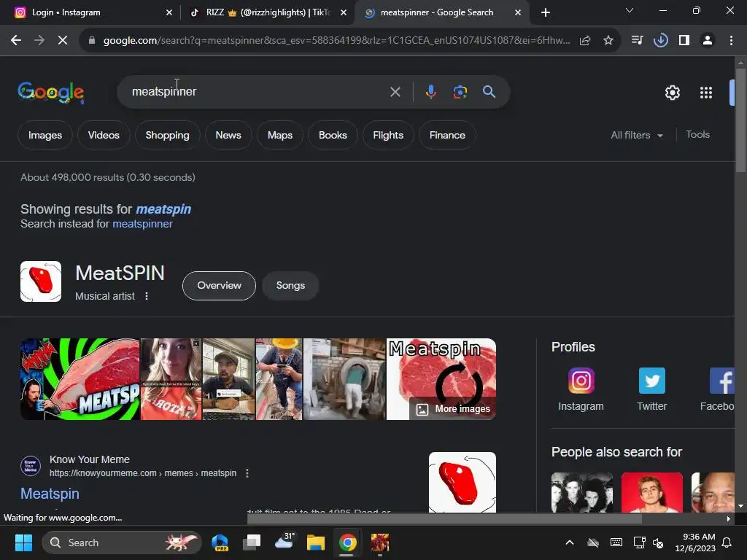Open search Tools
The image size is (747, 560).
pyautogui.click(x=697, y=135)
